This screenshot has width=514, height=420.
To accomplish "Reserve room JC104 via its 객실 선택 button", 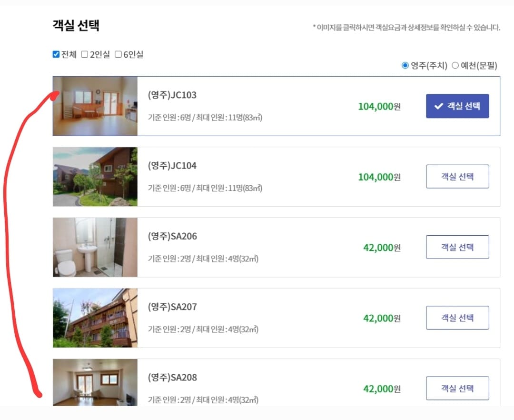I will click(457, 176).
